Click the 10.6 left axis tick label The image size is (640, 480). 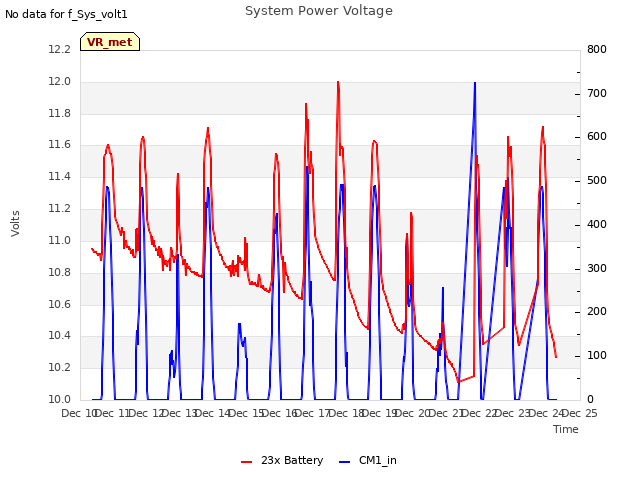point(60,304)
